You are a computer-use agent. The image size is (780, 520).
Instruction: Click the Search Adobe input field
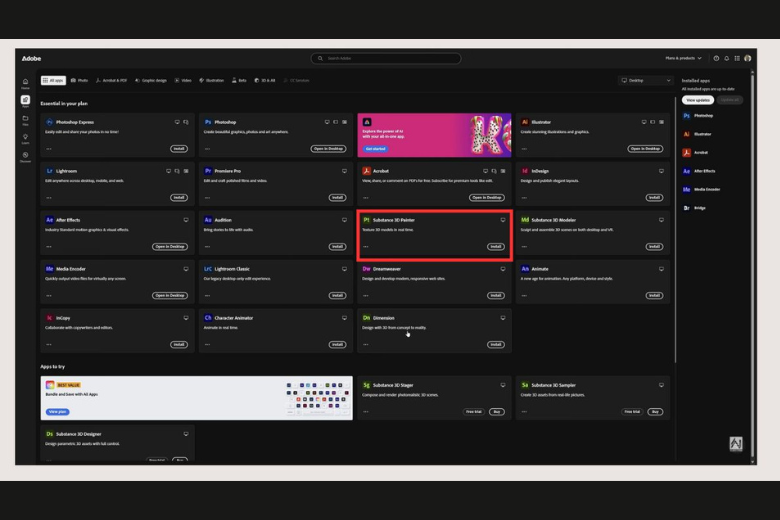click(x=386, y=58)
